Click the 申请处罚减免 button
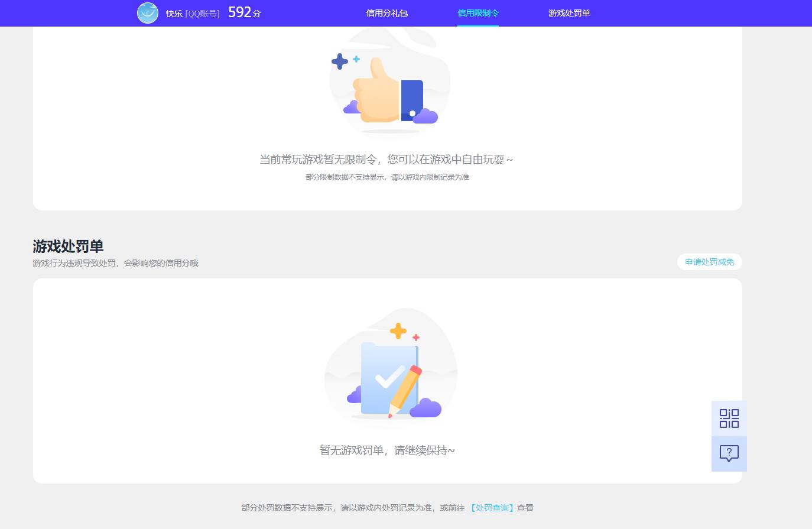Viewport: 812px width, 529px height. pos(709,262)
